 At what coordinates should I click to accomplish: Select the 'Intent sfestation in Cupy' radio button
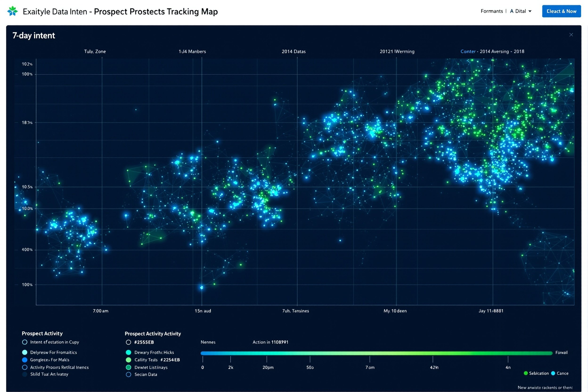25,342
